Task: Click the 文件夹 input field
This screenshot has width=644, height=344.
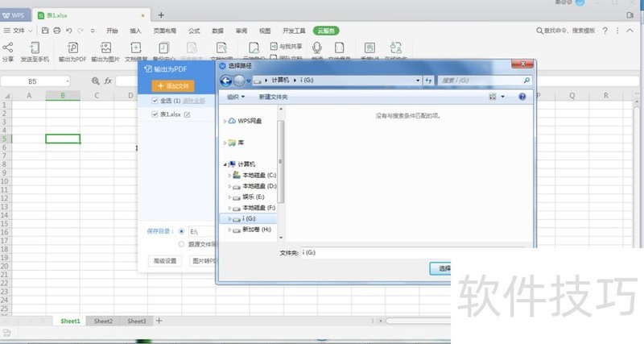Action: [413, 252]
